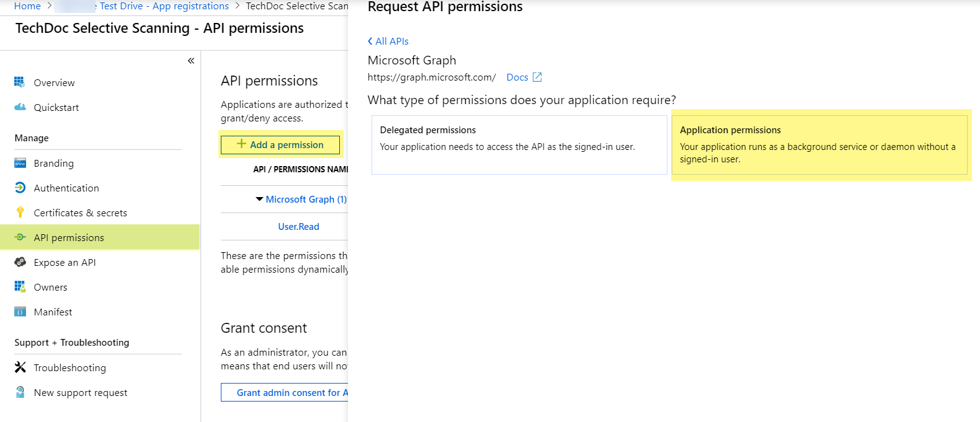Image resolution: width=980 pixels, height=422 pixels.
Task: Collapse the left sidebar menu
Action: point(191,61)
